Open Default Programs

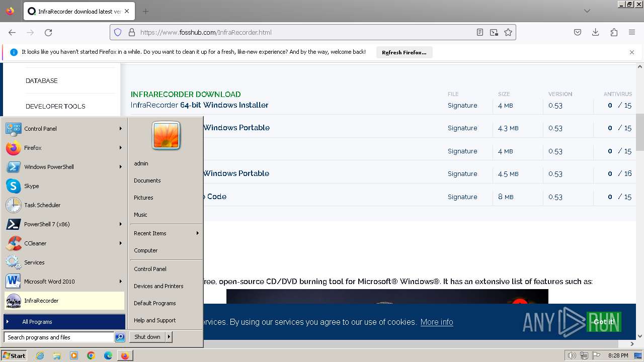pyautogui.click(x=166, y=303)
